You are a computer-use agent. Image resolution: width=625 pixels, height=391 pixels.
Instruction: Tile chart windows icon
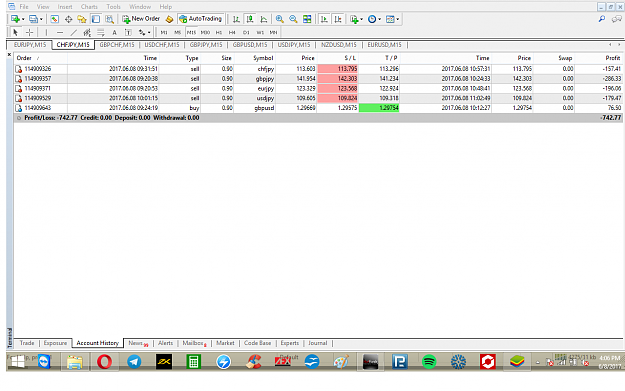307,19
